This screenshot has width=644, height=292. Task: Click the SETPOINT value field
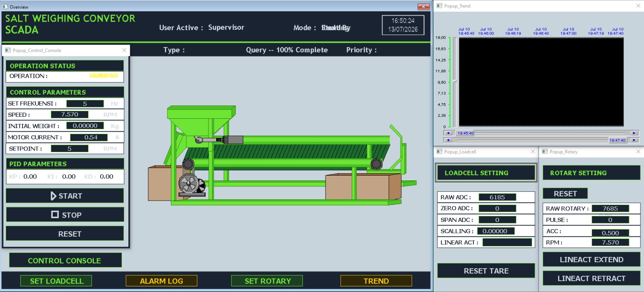coord(70,149)
